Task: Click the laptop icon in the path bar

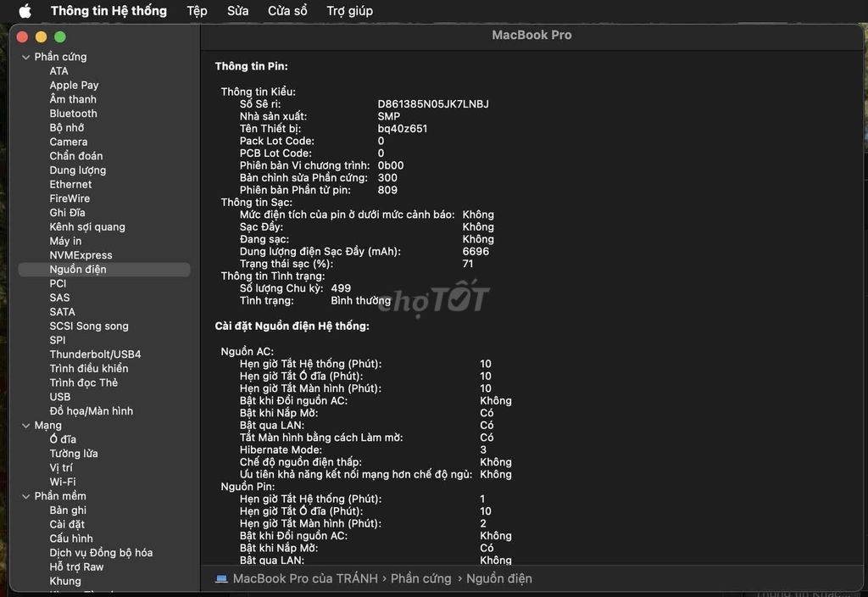Action: pos(221,578)
